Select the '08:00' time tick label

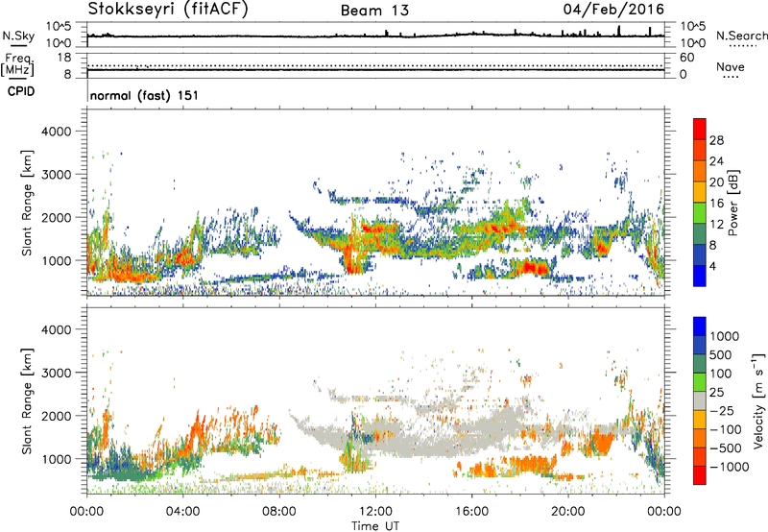click(279, 512)
